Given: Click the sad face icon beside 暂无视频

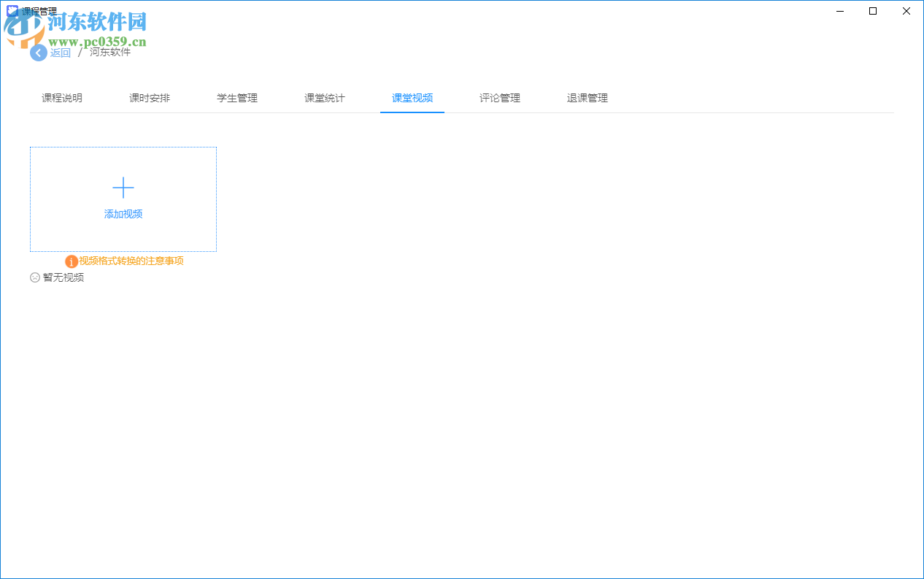Looking at the screenshot, I should (x=35, y=277).
